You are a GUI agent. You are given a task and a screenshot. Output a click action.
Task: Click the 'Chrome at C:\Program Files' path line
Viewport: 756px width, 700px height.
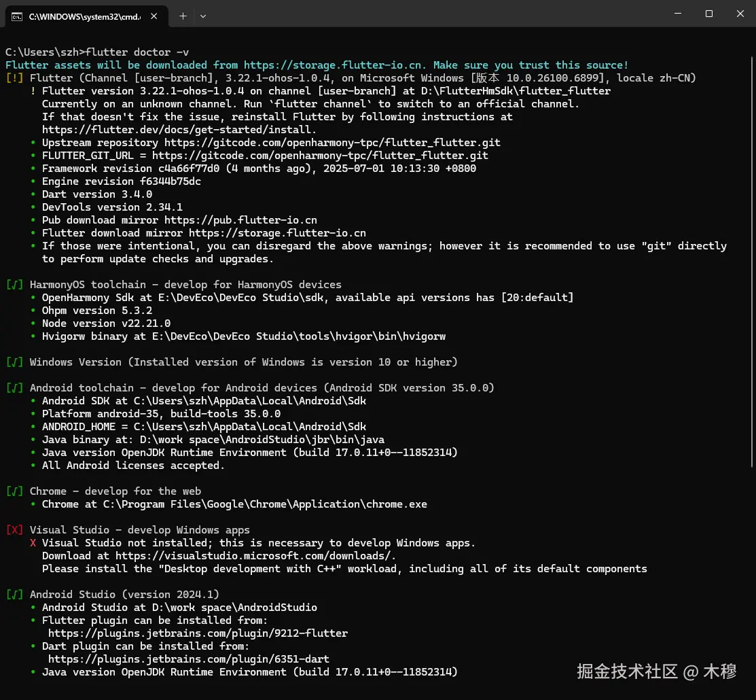234,505
